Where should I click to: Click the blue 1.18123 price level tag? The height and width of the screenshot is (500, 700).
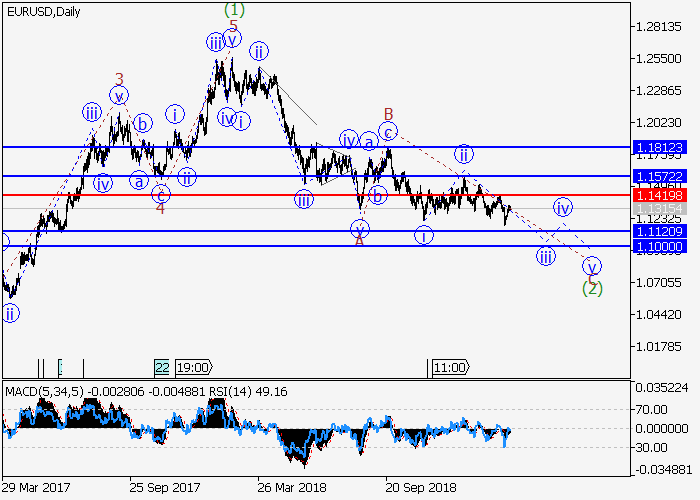click(659, 147)
